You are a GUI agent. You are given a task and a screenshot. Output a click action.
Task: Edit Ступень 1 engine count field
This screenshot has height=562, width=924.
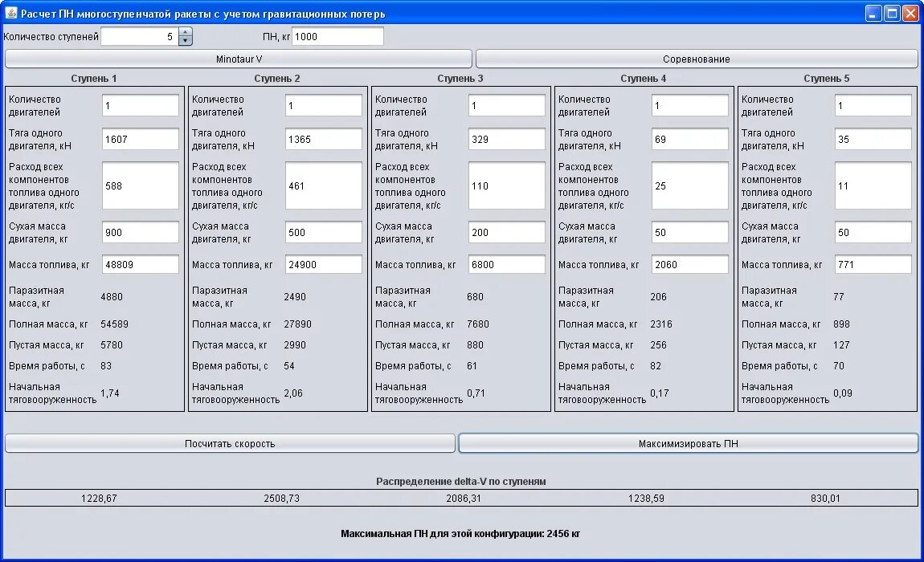click(141, 105)
